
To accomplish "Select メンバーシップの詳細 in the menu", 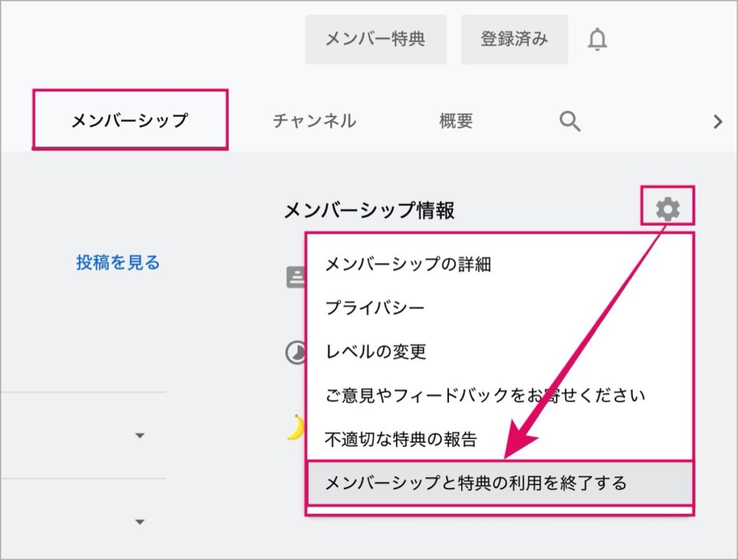I will (500, 264).
